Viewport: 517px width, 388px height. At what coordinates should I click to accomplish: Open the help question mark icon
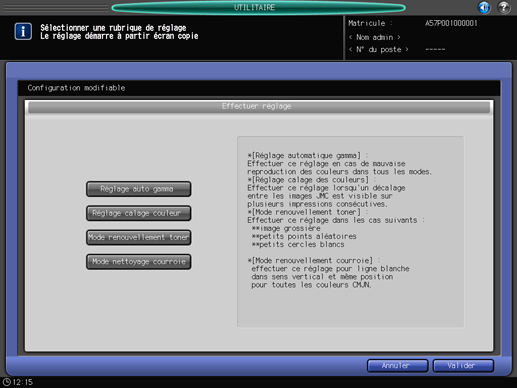pyautogui.click(x=504, y=7)
